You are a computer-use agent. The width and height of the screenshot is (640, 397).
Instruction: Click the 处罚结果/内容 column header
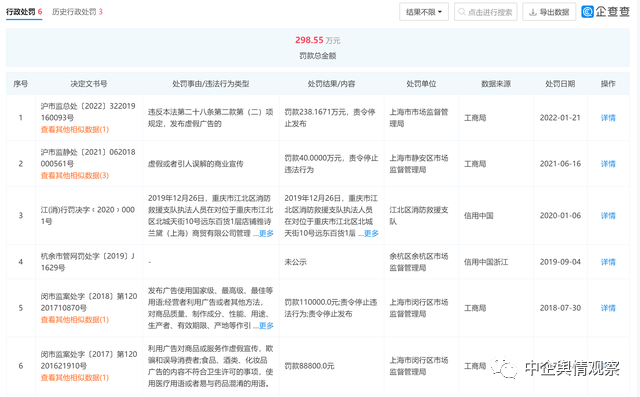coord(331,84)
